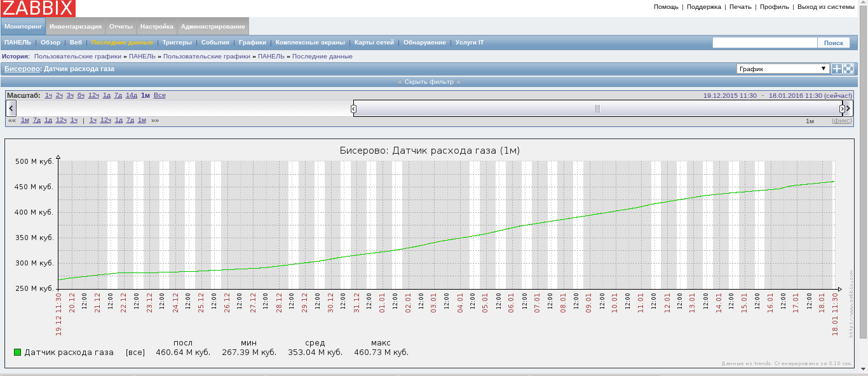Collapse filter via Скрыть фильтр
The height and width of the screenshot is (376, 868).
pos(430,82)
